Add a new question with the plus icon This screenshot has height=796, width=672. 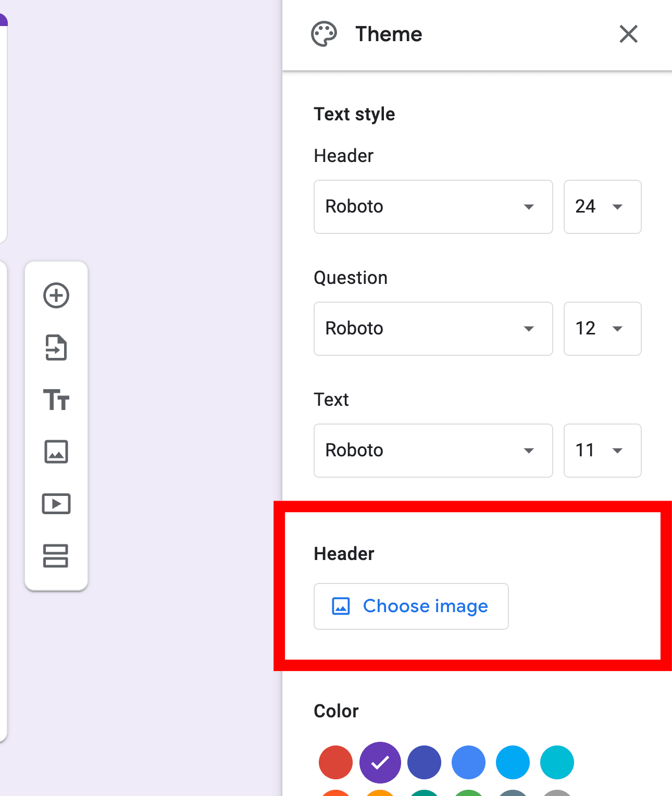56,295
